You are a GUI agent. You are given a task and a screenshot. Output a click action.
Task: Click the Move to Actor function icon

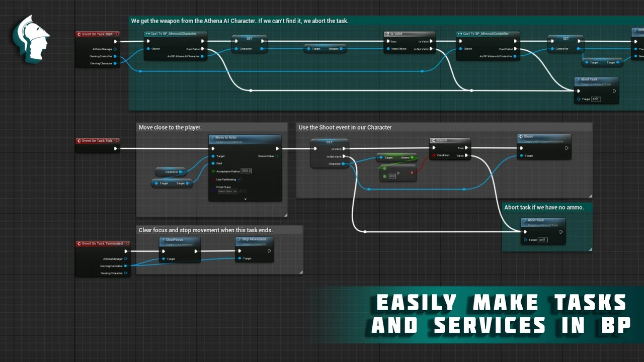(x=213, y=138)
